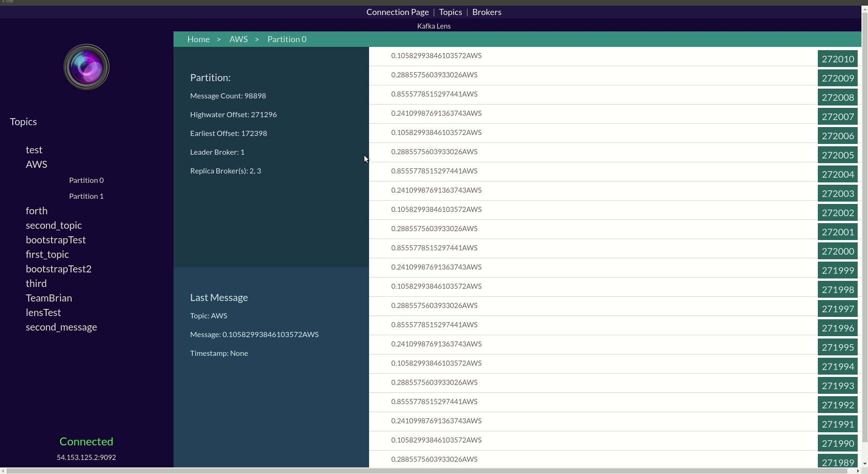Click offset badge 272002
The image size is (868, 474).
point(838,213)
